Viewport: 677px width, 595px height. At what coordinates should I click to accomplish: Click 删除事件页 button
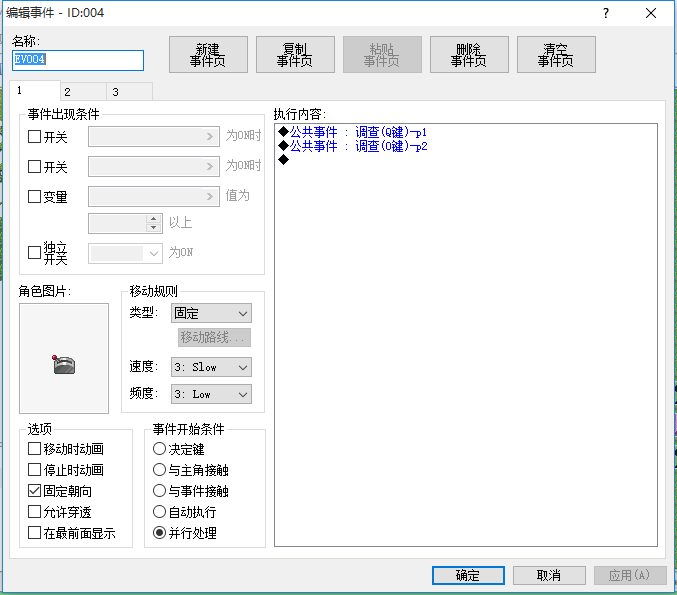[x=469, y=55]
